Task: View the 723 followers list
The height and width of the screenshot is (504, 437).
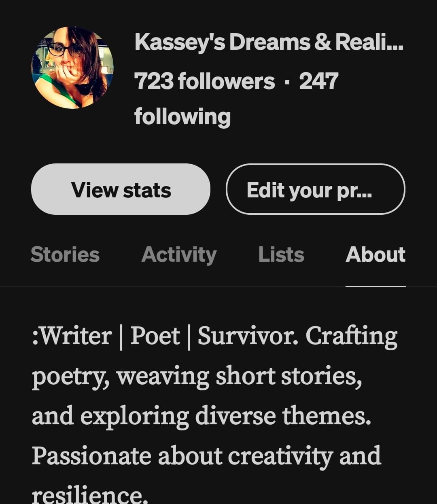Action: tap(204, 81)
